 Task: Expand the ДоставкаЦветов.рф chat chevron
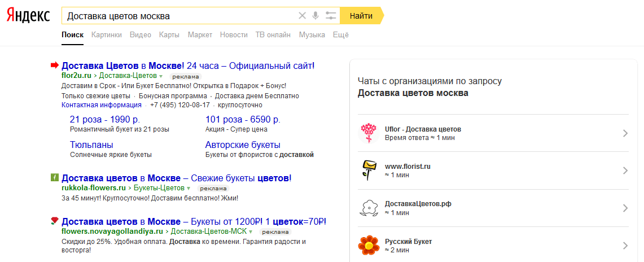(625, 208)
